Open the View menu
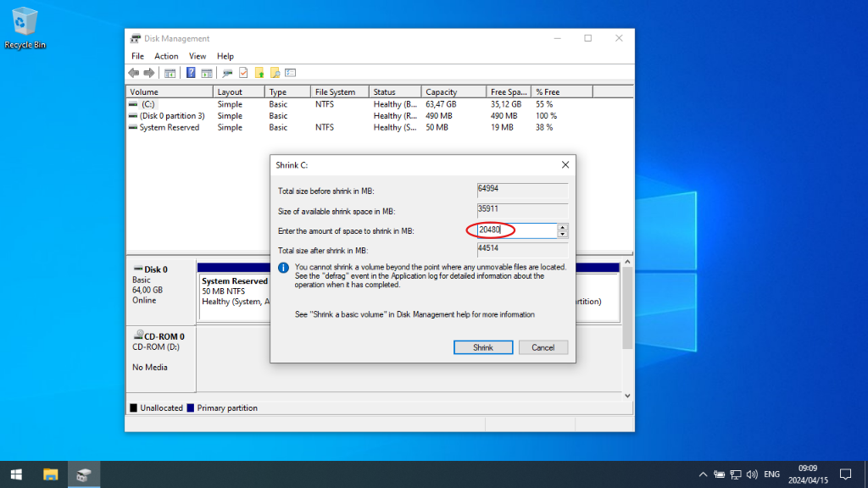The width and height of the screenshot is (868, 488). pos(197,56)
